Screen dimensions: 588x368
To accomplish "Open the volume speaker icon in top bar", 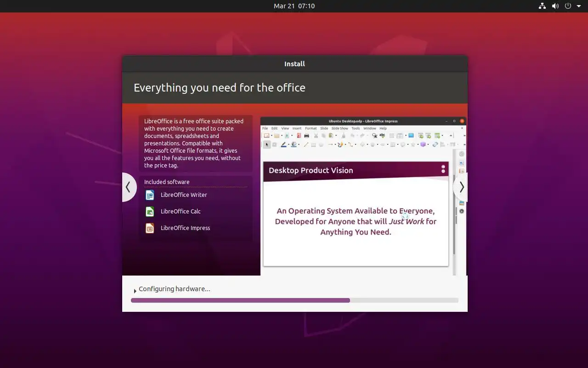I will coord(555,6).
